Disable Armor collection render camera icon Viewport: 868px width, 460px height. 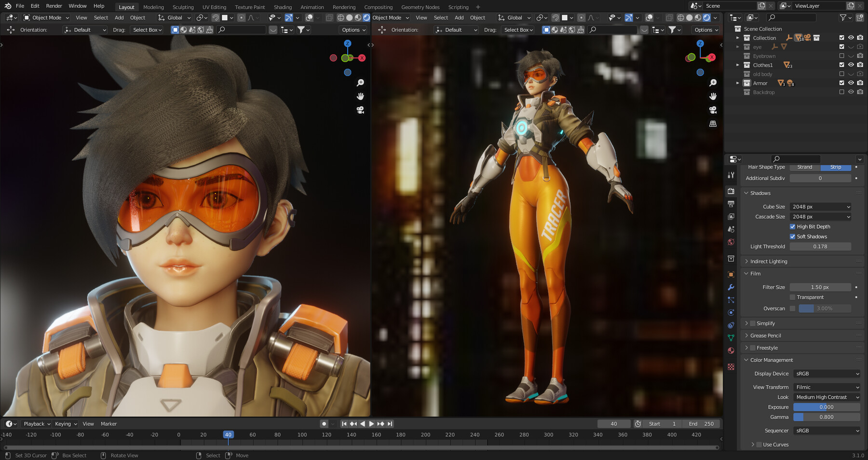tap(860, 83)
